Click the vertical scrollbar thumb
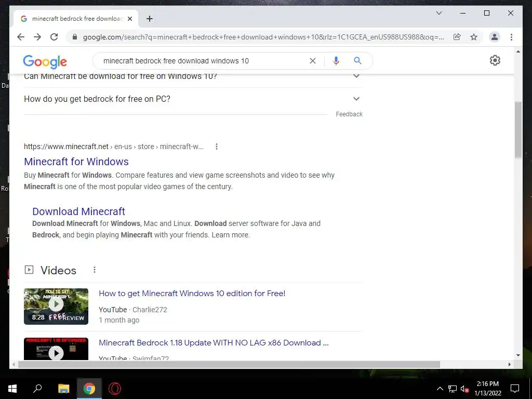This screenshot has width=532, height=399. [x=518, y=129]
